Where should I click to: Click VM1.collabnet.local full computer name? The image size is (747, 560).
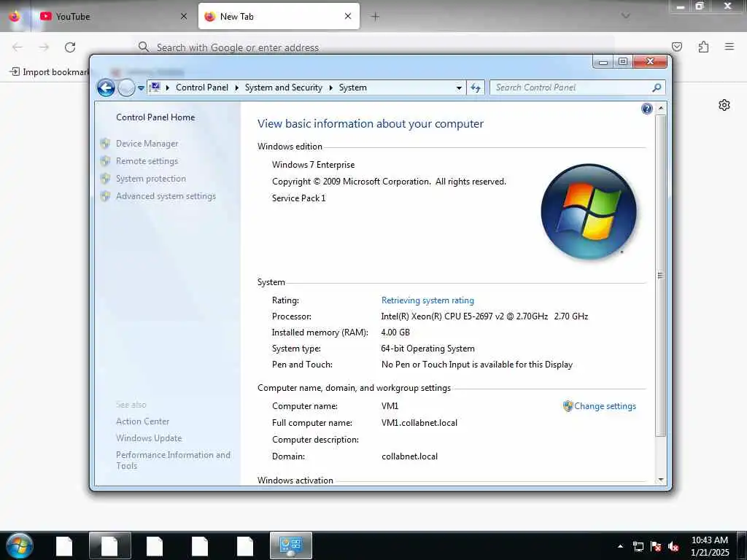pyautogui.click(x=419, y=423)
